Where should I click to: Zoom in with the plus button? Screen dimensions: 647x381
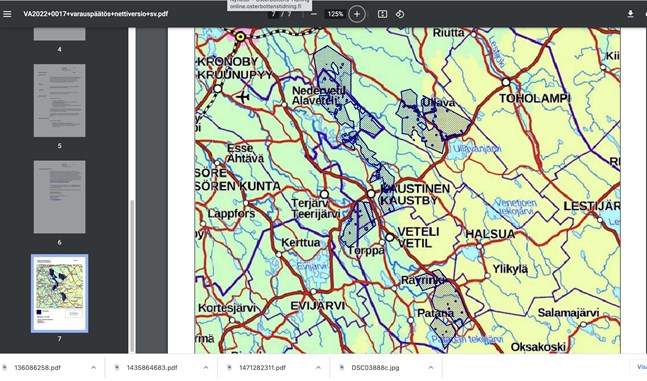click(357, 14)
